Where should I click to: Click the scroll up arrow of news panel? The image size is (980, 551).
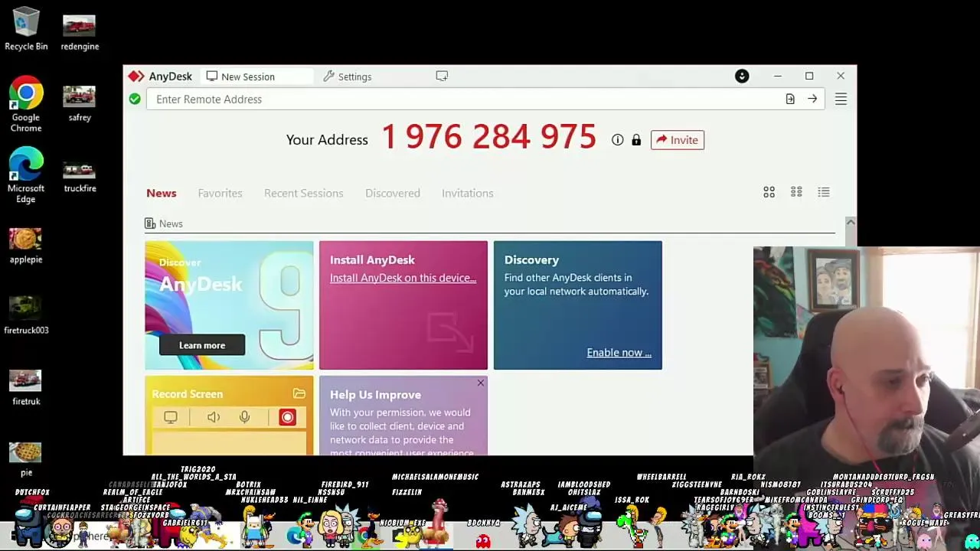(x=851, y=222)
